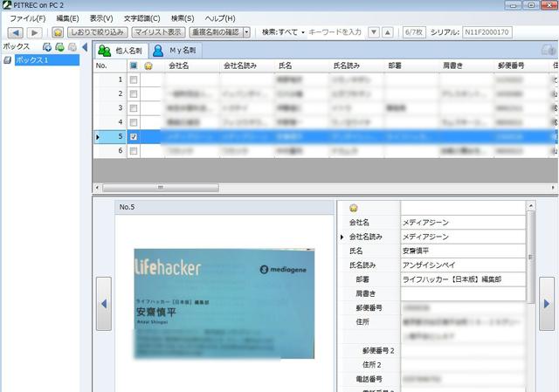Screen dimensions: 559x392
Task: Sort by 会社名 column header
Action: point(192,66)
